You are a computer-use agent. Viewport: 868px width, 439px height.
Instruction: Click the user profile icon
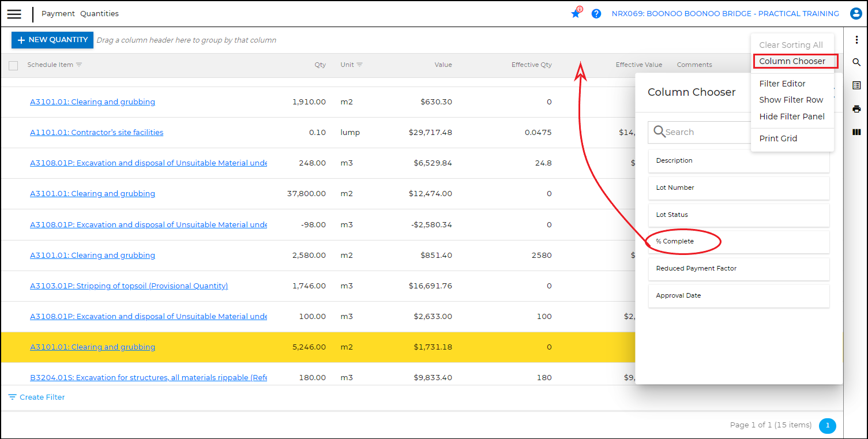pos(856,13)
